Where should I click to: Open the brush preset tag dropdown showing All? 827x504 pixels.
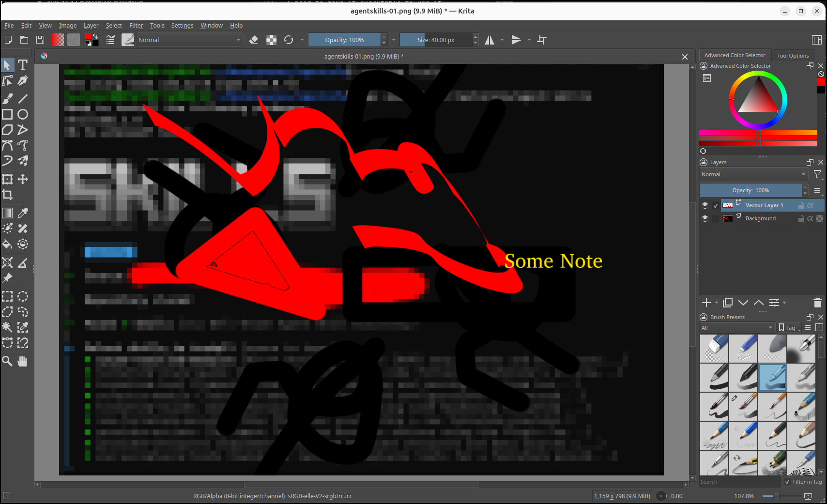coord(736,327)
